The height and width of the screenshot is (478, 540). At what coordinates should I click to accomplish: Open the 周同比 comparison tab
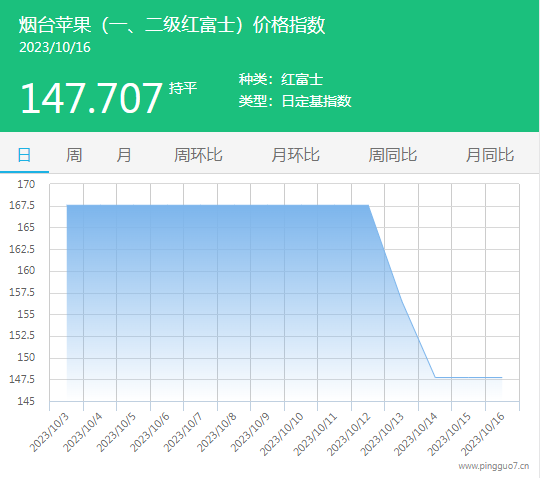(x=393, y=155)
